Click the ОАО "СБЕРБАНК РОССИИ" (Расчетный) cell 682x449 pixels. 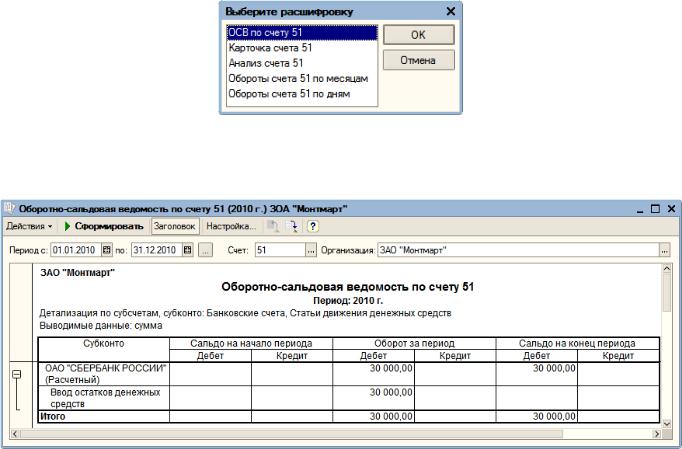pos(104,374)
